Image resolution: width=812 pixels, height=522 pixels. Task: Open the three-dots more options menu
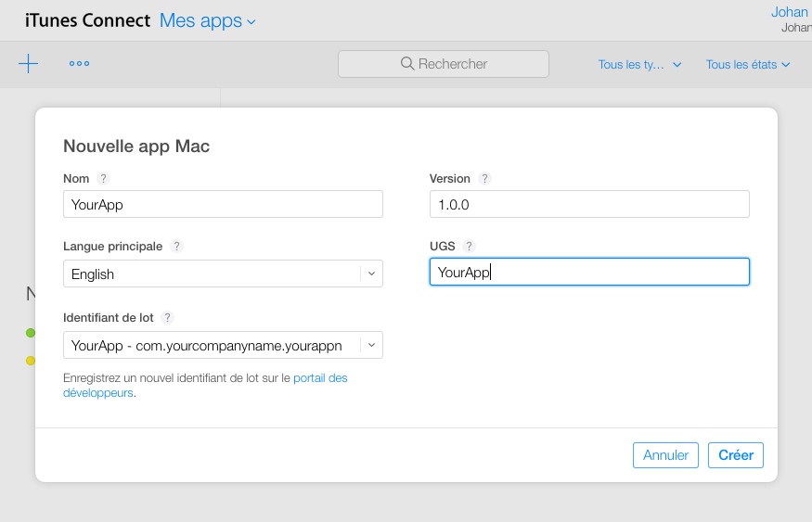[79, 64]
